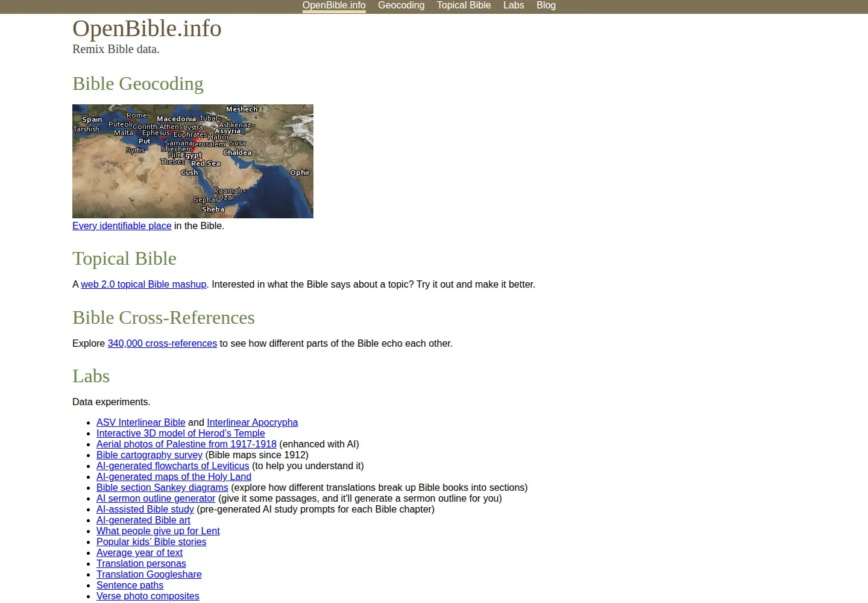Open the AI-assisted Bible study link
Viewport: 868px width, 603px height.
(x=145, y=509)
